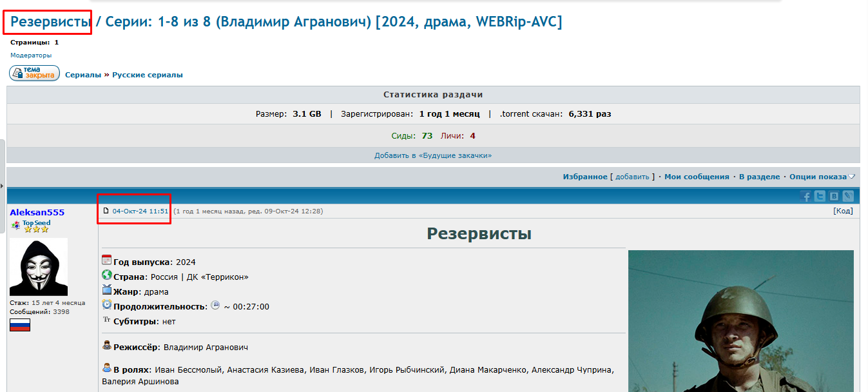Screen dimensions: 868x392
Task: Click the 'добавить' favorites link
Action: 632,177
